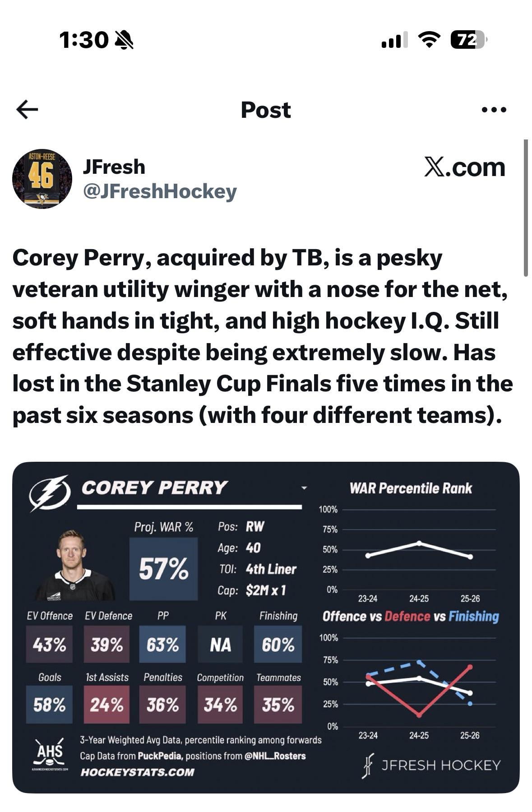Open the three-dot more options menu
Screen dimensions: 532x812
click(x=494, y=109)
